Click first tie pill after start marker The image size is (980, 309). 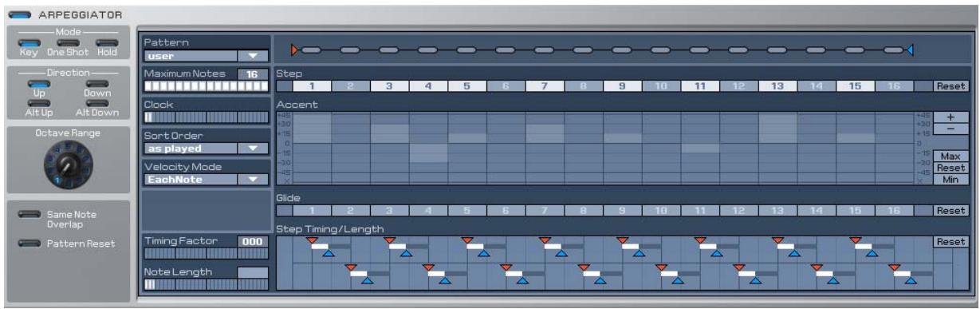click(312, 50)
